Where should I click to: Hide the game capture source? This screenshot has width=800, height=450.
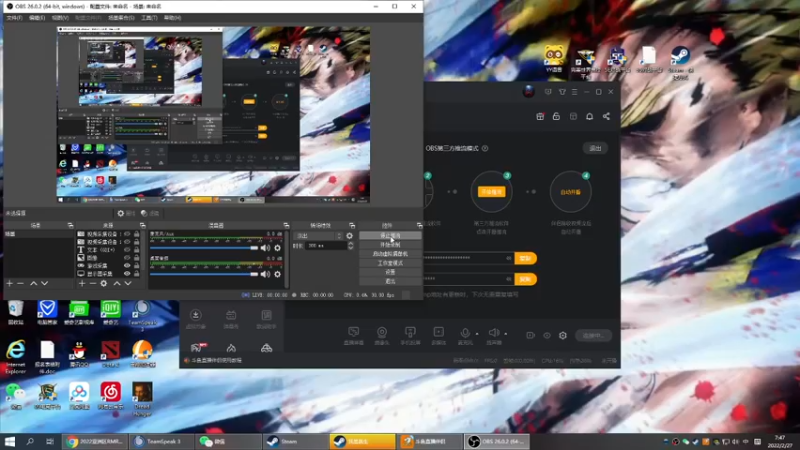point(127,266)
